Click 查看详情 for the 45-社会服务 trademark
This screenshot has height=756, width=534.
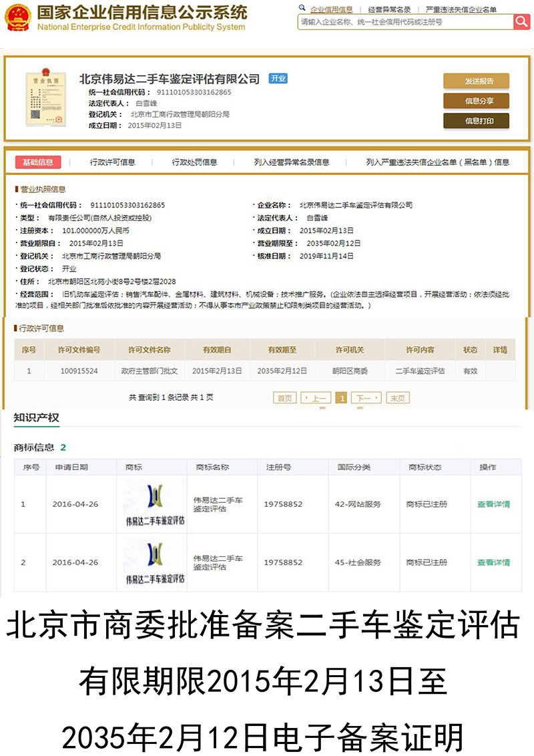[x=493, y=563]
